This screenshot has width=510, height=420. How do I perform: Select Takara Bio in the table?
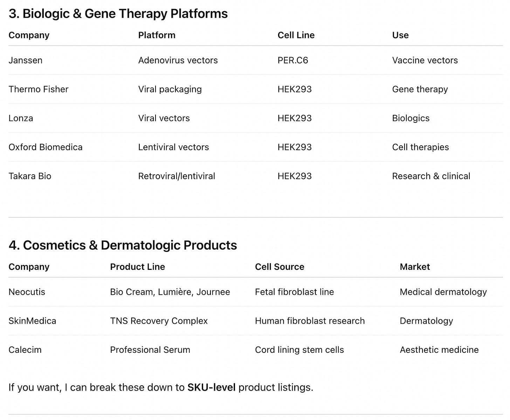(30, 176)
